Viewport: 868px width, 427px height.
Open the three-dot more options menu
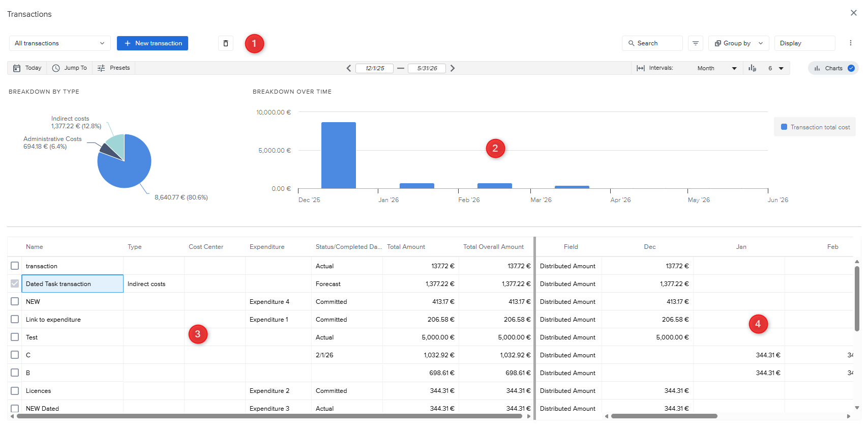(850, 43)
